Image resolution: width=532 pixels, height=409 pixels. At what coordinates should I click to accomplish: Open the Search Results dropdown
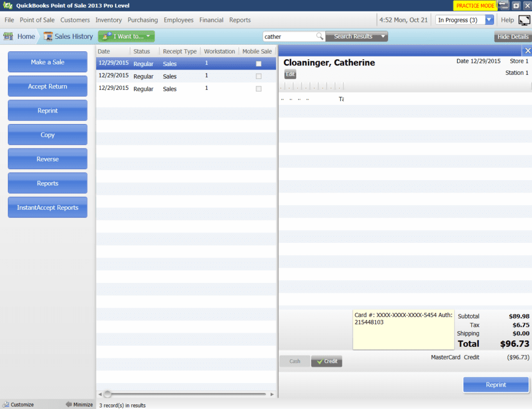pos(383,36)
